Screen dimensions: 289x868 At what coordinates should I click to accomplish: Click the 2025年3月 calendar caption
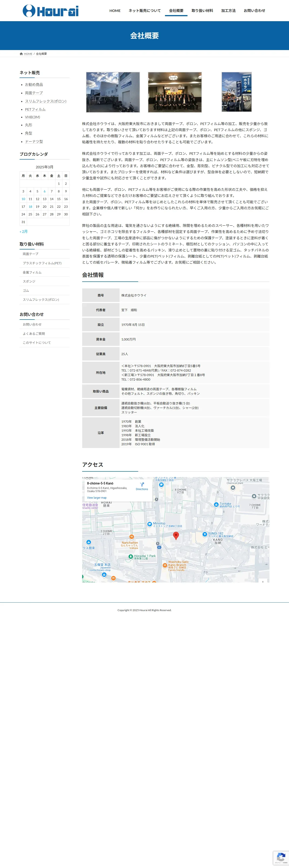44,167
